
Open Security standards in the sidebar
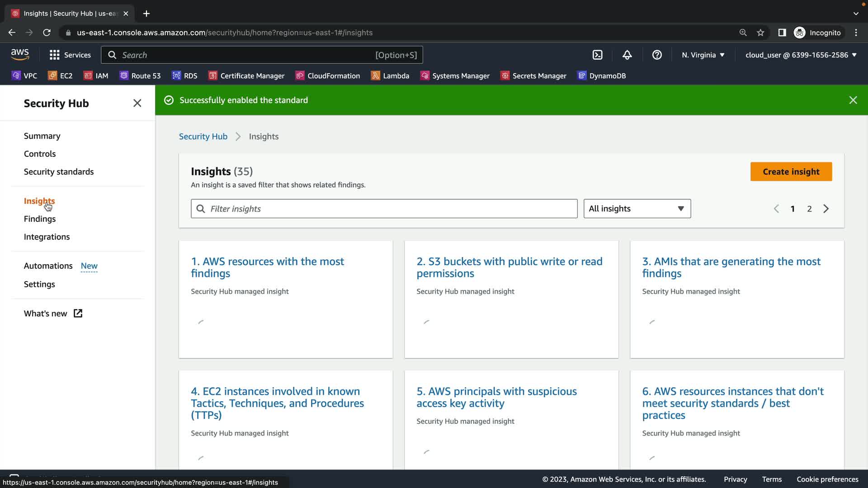[59, 172]
